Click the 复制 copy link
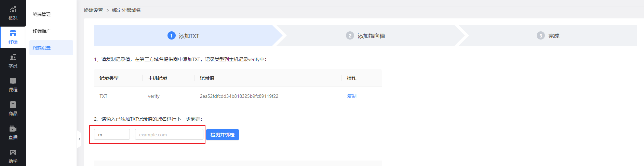The height and width of the screenshot is (166, 644). [351, 96]
